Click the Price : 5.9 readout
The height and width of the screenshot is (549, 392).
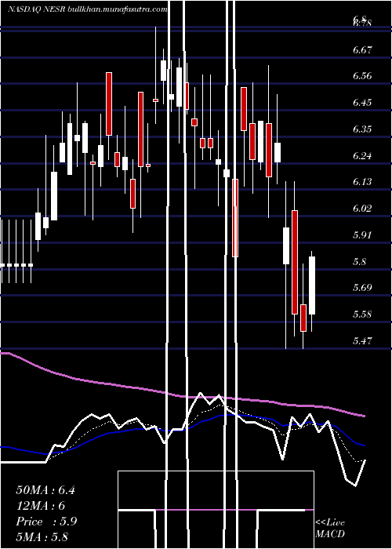coord(46,522)
